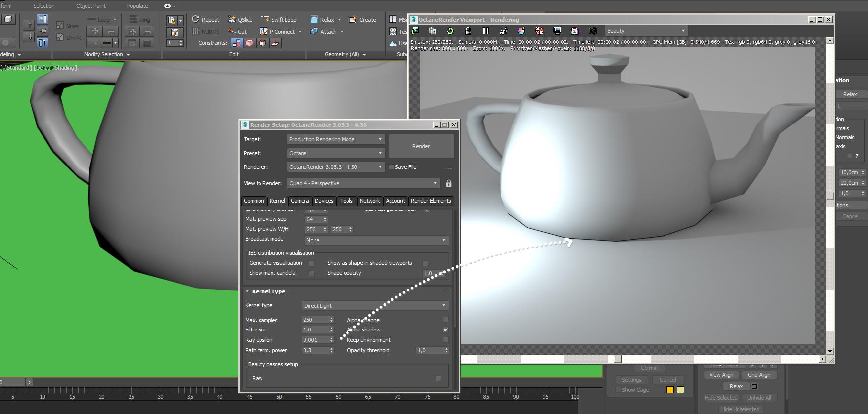Click the orange cage color swatch
This screenshot has width=868, height=414.
pyautogui.click(x=670, y=390)
